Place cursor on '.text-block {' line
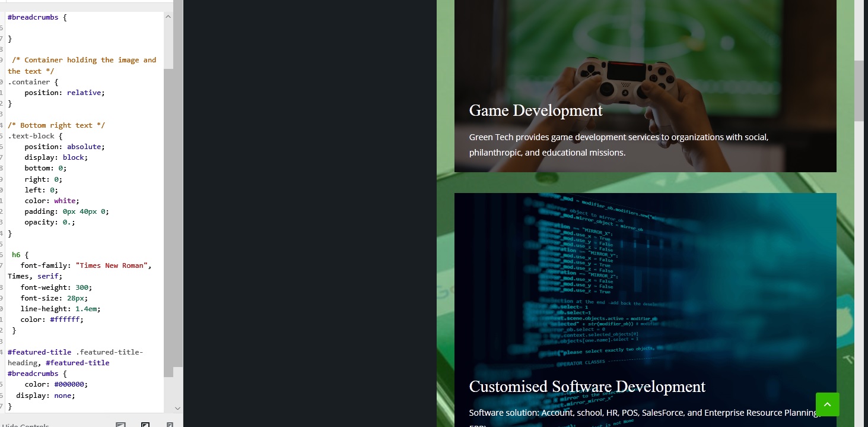 35,136
